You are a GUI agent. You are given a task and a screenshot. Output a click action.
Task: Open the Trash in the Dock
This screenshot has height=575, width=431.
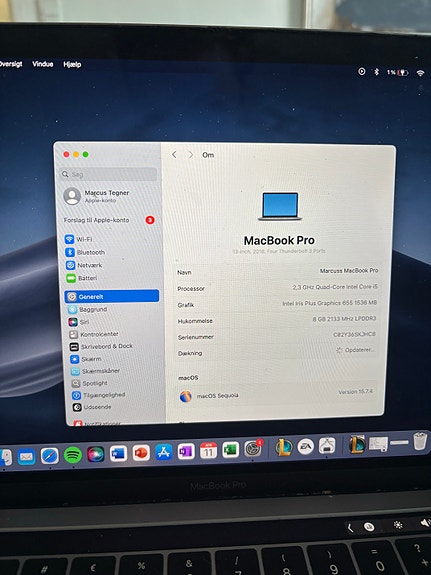420,441
